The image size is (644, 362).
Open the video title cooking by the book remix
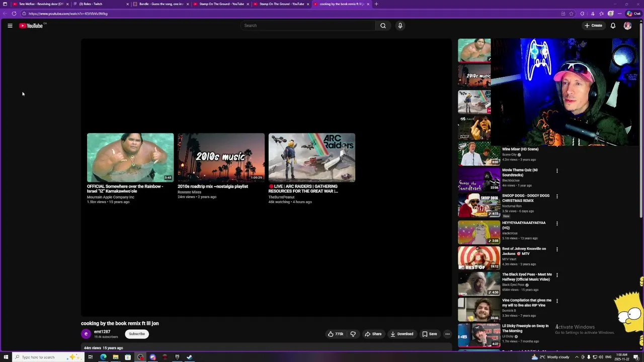pyautogui.click(x=120, y=323)
